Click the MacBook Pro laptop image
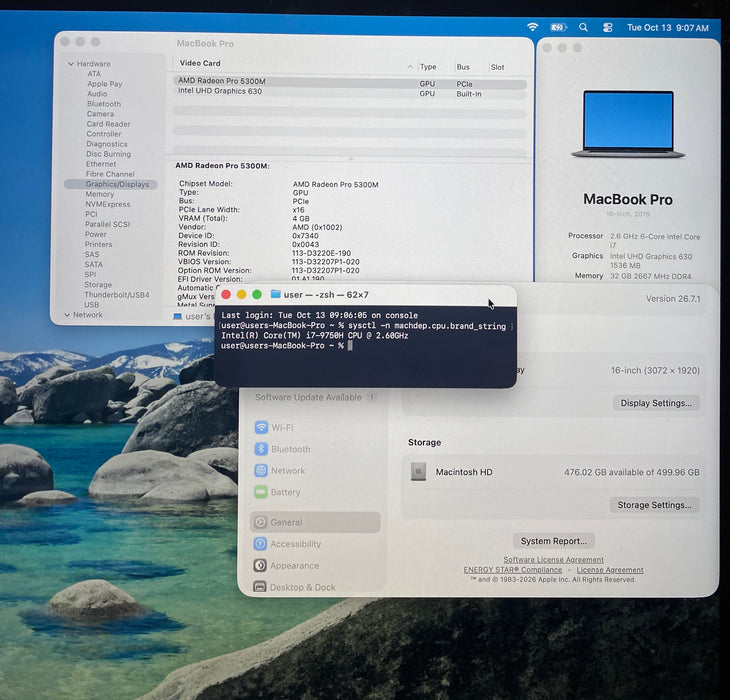 tap(628, 124)
